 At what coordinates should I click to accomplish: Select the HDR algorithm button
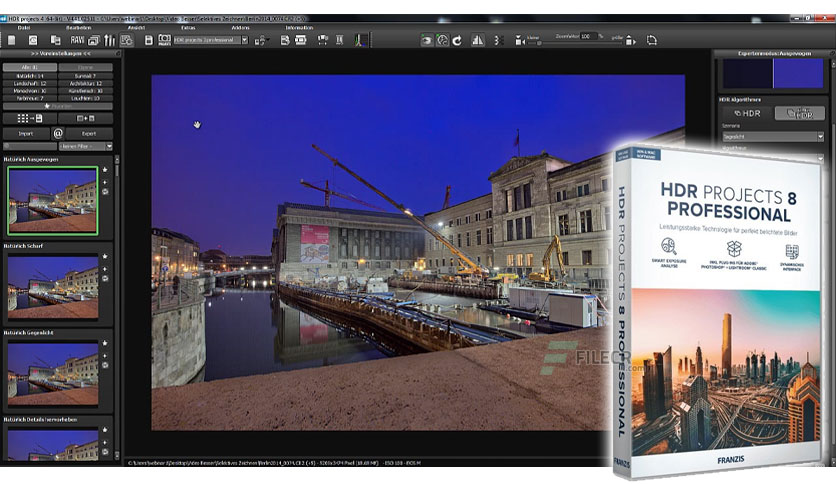[747, 114]
